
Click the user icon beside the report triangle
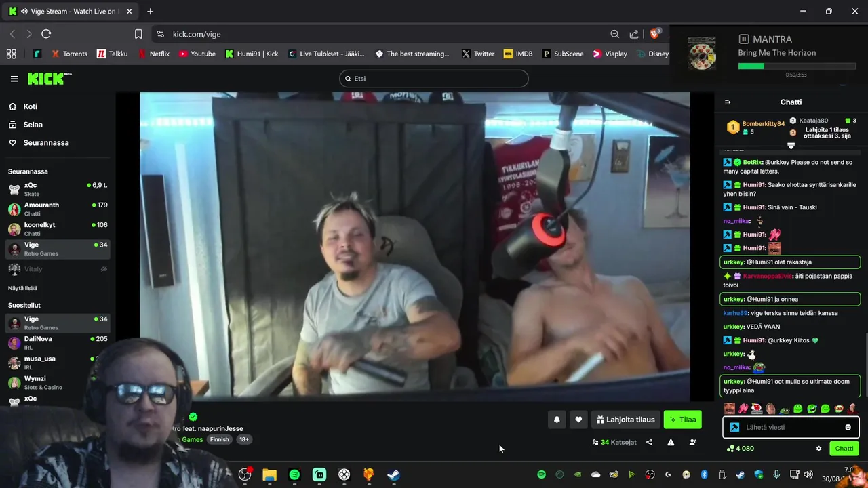coord(692,442)
